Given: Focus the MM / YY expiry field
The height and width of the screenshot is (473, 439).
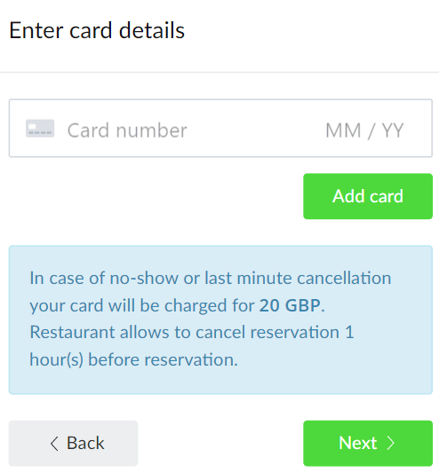Looking at the screenshot, I should point(364,130).
